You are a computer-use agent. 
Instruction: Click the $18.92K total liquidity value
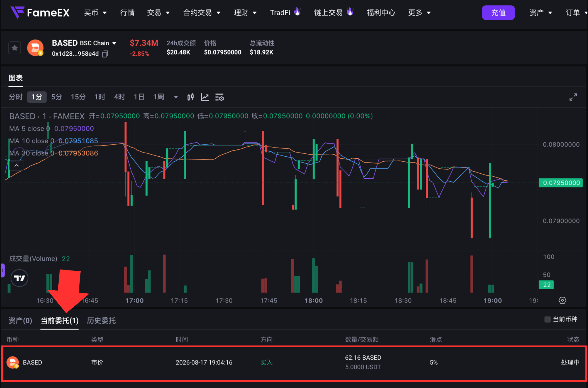click(261, 52)
